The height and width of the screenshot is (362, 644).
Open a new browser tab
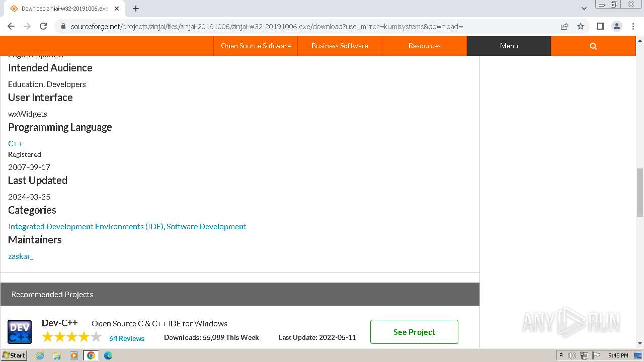[136, 9]
